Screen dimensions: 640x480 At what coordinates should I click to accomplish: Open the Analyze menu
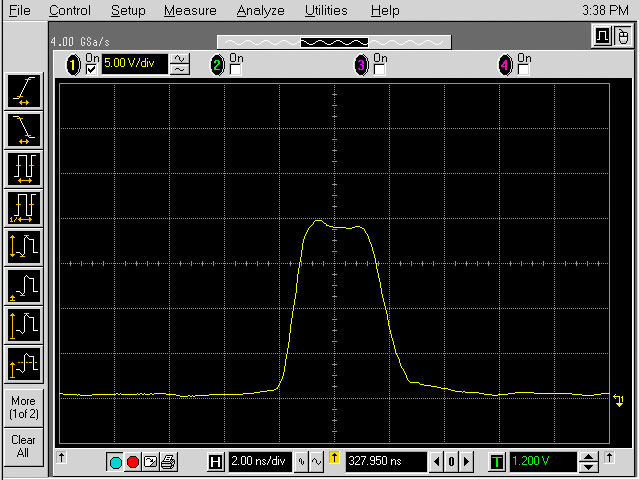click(260, 11)
